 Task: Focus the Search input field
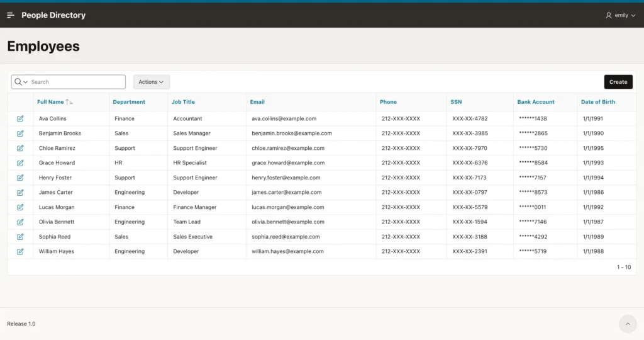pyautogui.click(x=77, y=82)
